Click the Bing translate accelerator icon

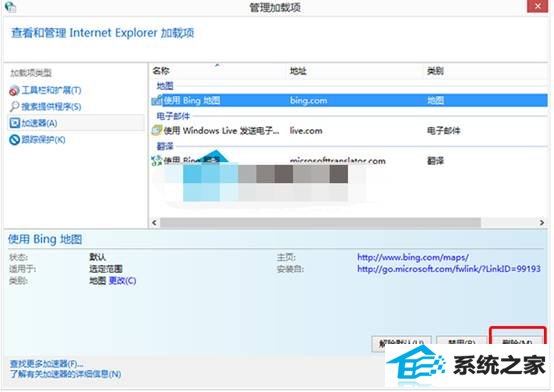pyautogui.click(x=157, y=161)
